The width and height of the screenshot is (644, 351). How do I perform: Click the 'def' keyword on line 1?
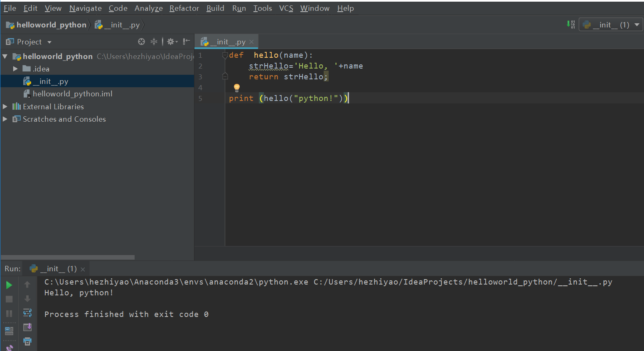click(x=236, y=55)
